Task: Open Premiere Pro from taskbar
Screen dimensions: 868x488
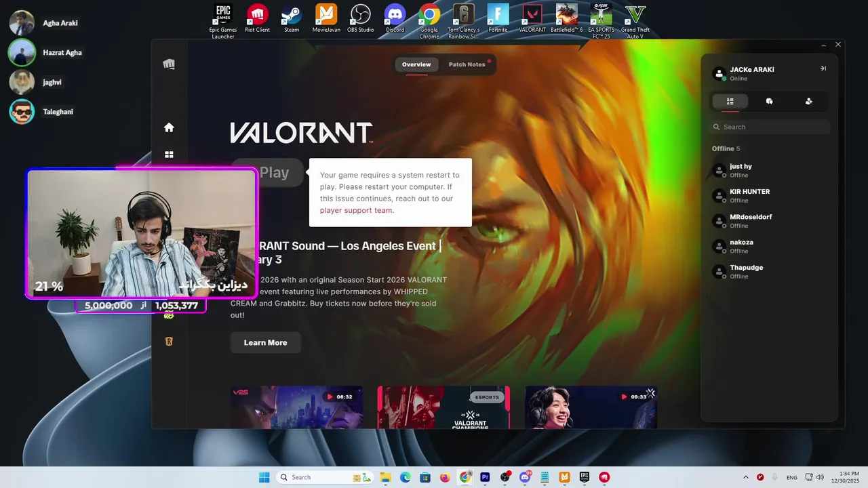Action: coord(485,477)
